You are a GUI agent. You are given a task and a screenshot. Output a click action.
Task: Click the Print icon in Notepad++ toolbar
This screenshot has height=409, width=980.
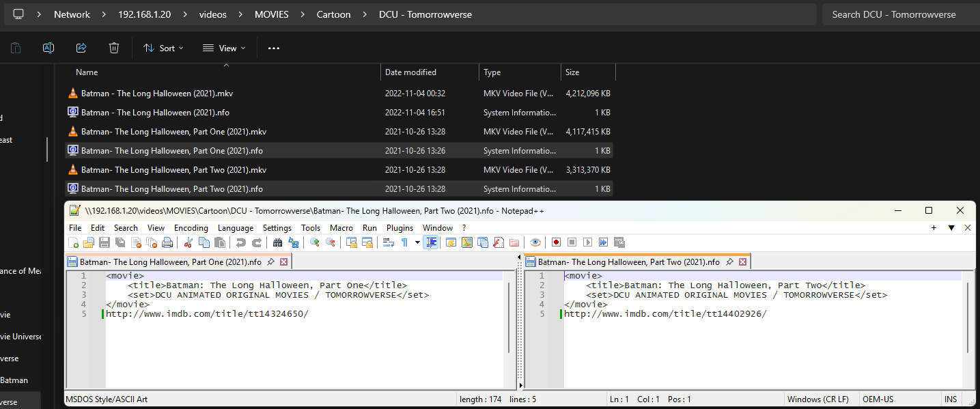167,242
